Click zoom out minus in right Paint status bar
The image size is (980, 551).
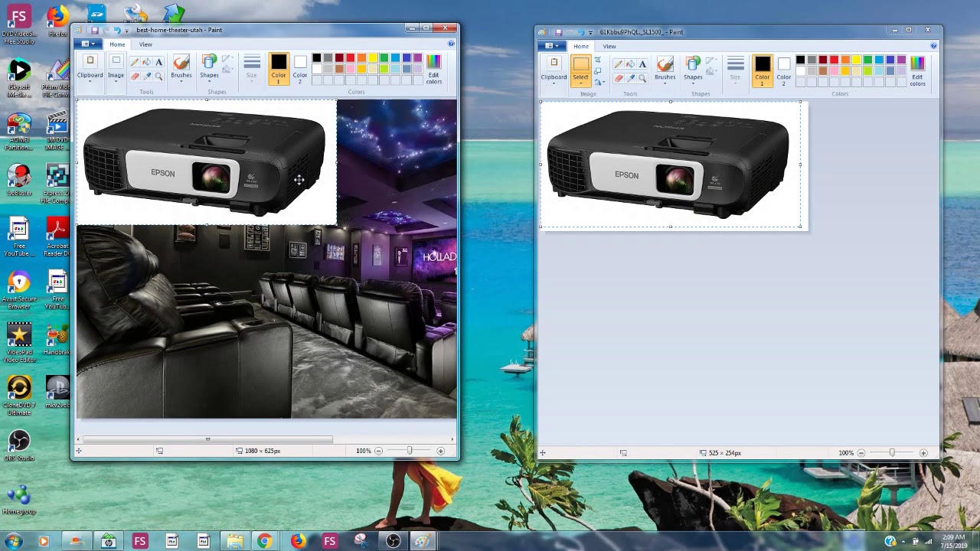[861, 453]
